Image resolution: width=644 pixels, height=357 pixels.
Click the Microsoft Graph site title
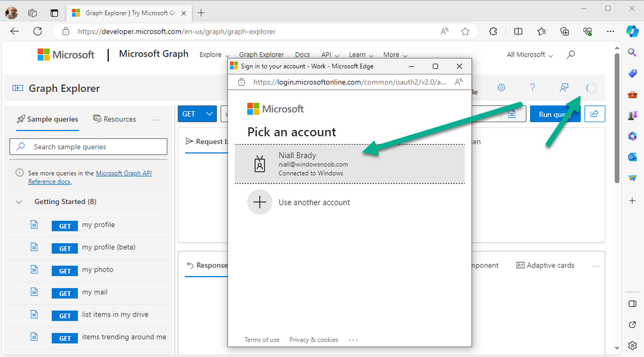tap(154, 54)
